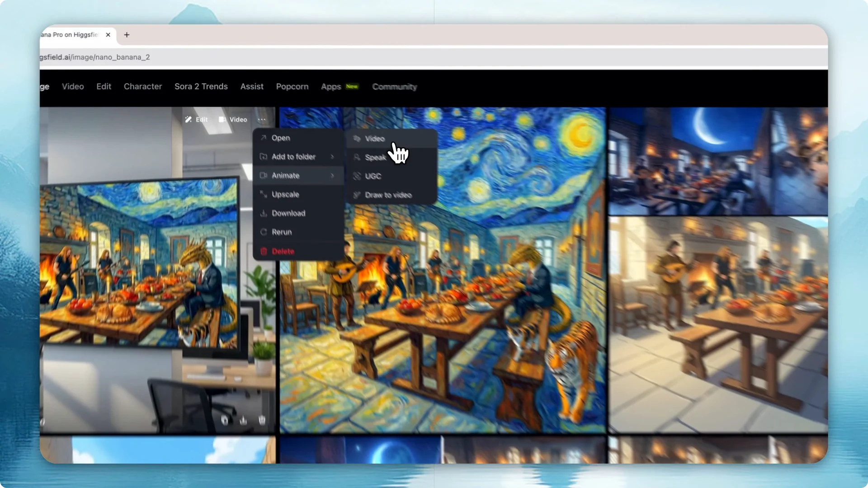Image resolution: width=868 pixels, height=488 pixels.
Task: Open a new browser tab with the plus button
Action: 127,35
